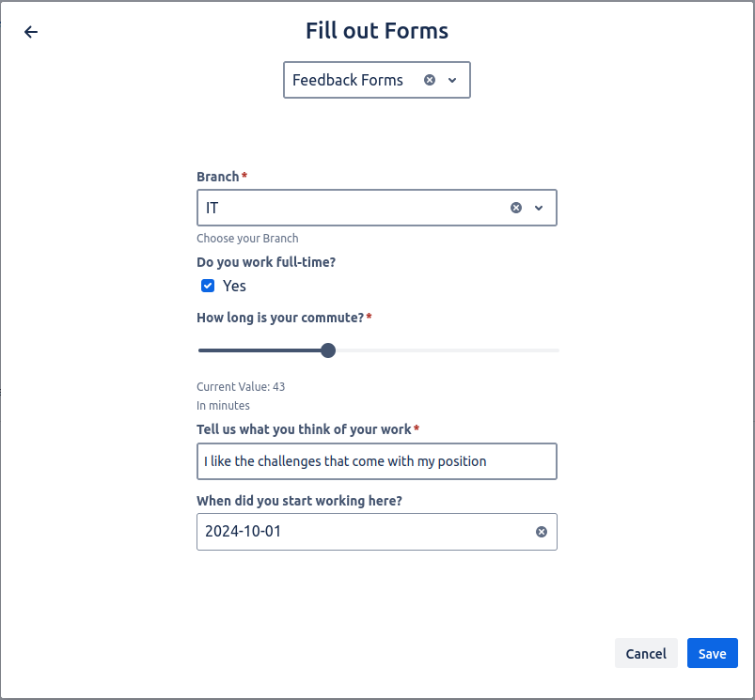
Task: Uncheck the full-time checkbox
Action: (208, 286)
